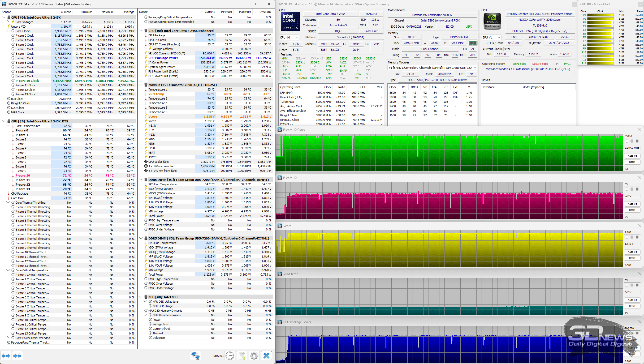Image resolution: width=644 pixels, height=364 pixels.
Task: Click the NVIDIA GeForce logo
Action: [492, 21]
